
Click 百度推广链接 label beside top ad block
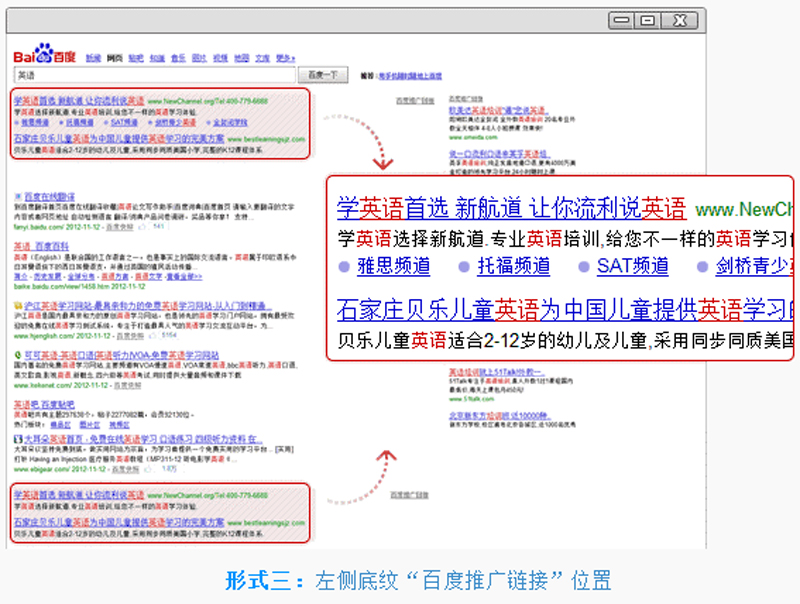[x=415, y=101]
